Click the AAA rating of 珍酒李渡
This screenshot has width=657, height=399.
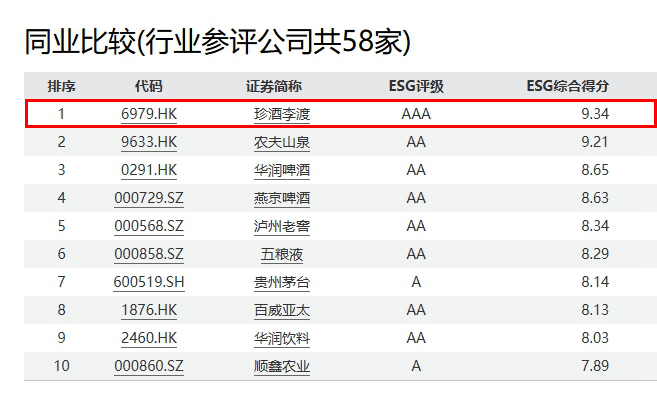coord(416,114)
